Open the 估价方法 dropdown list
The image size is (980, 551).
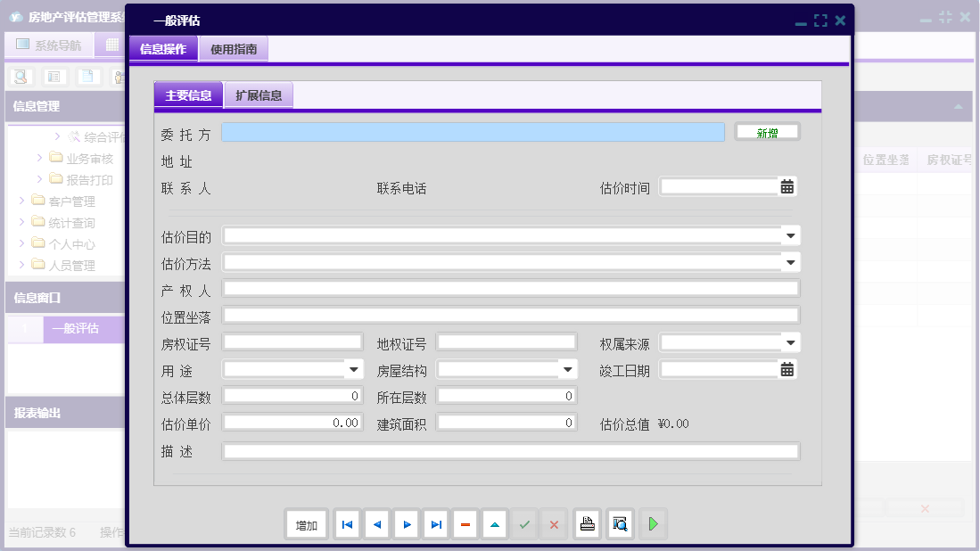[x=788, y=262]
